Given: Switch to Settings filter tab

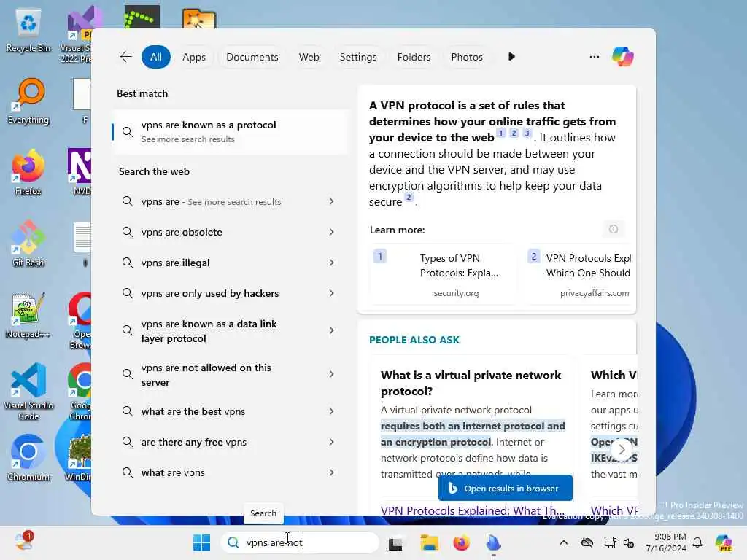Looking at the screenshot, I should point(357,57).
